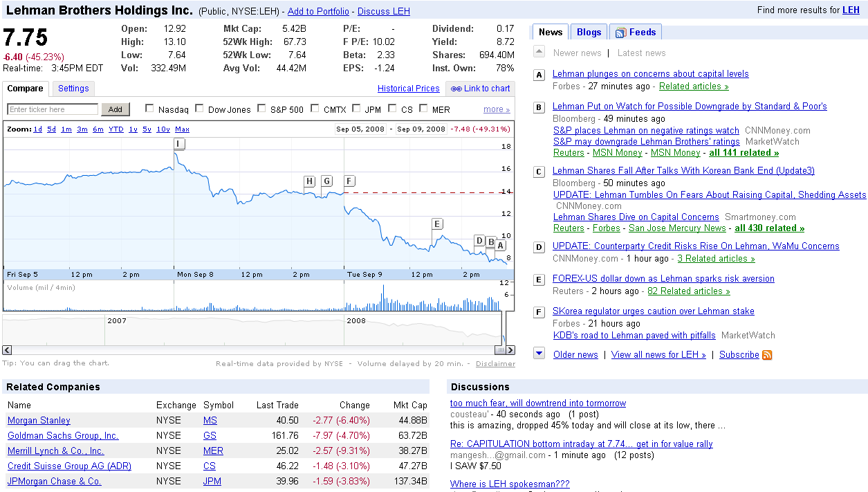868x492 pixels.
Task: Select the News tab
Action: 551,32
